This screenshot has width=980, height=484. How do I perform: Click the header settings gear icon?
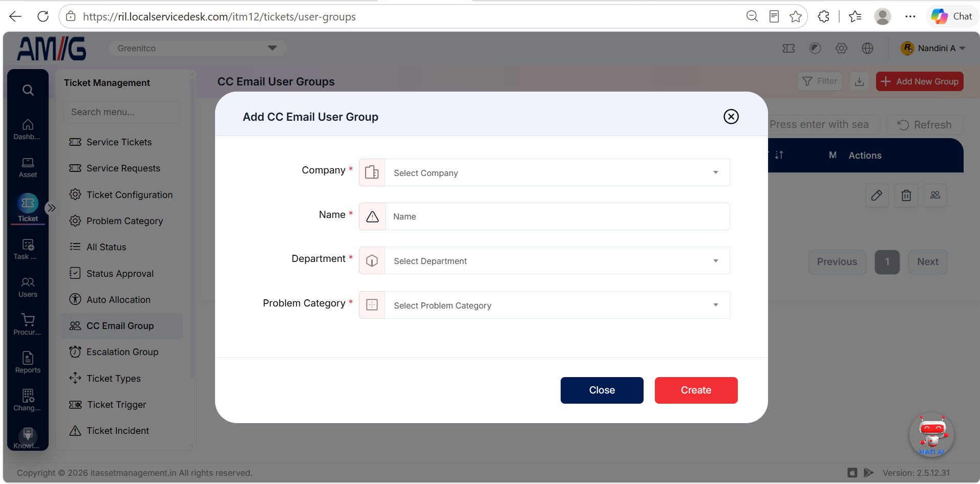(841, 48)
